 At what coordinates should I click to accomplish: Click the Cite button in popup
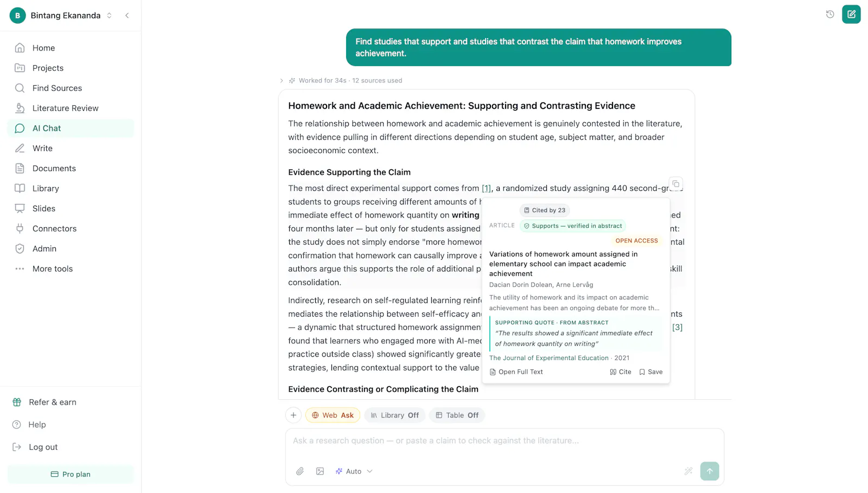coord(621,372)
